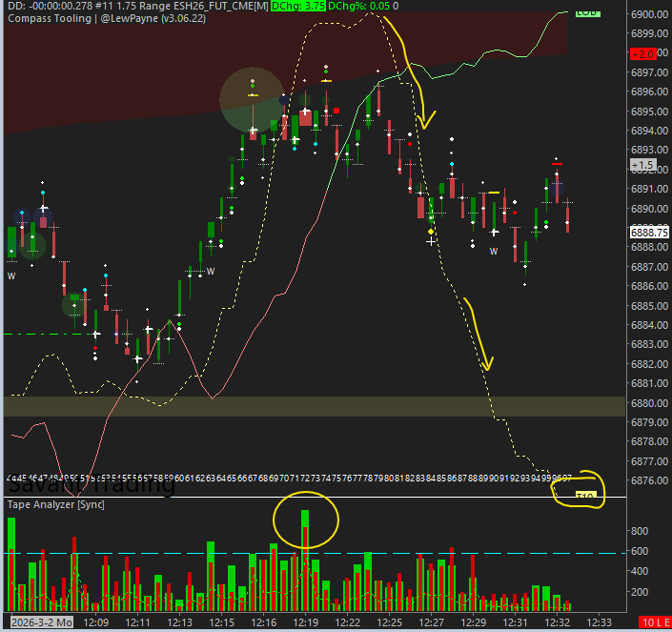672x632 pixels.
Task: Click the ESH26_FUT_CME[M] symbol header text
Action: pyautogui.click(x=221, y=6)
